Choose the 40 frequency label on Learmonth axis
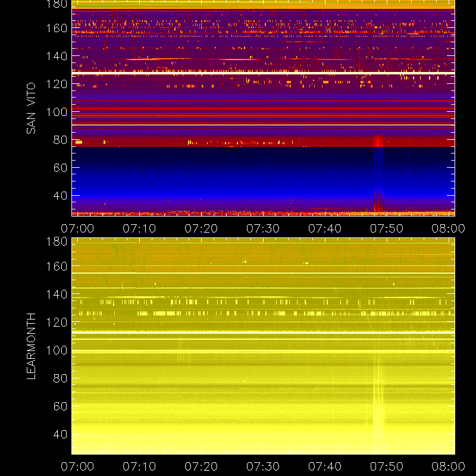The height and width of the screenshot is (476, 476). (x=60, y=434)
